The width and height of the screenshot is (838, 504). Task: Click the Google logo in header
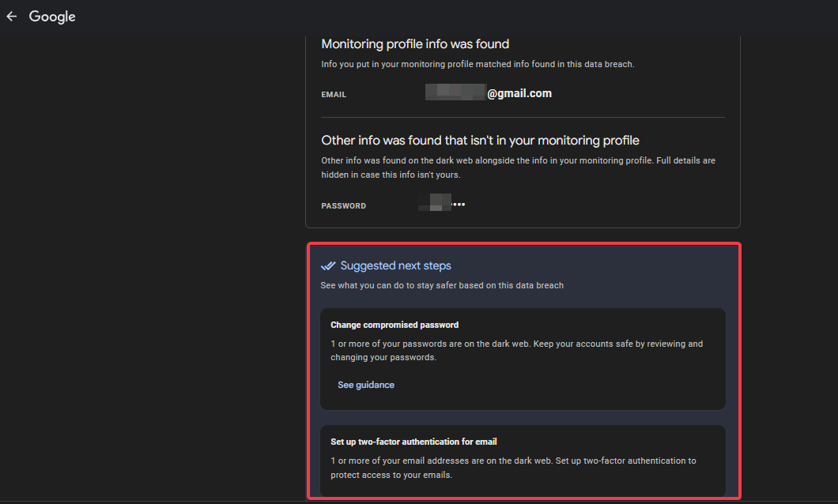tap(52, 17)
